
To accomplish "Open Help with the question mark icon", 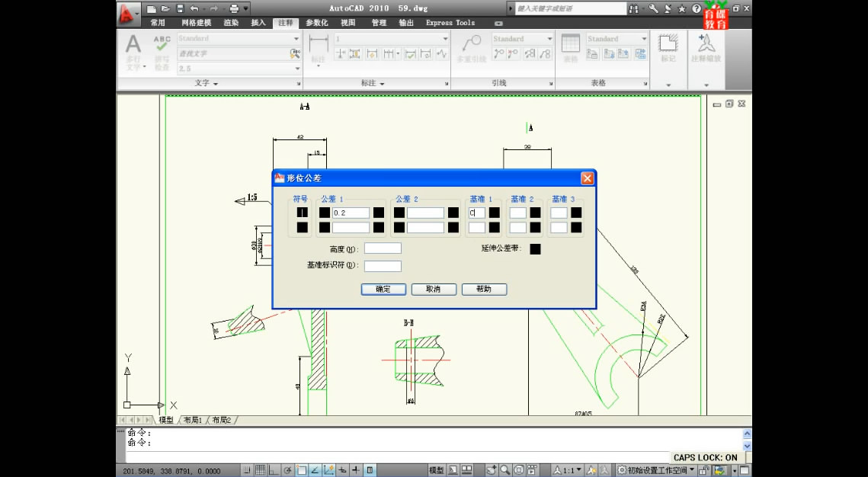I will (697, 8).
